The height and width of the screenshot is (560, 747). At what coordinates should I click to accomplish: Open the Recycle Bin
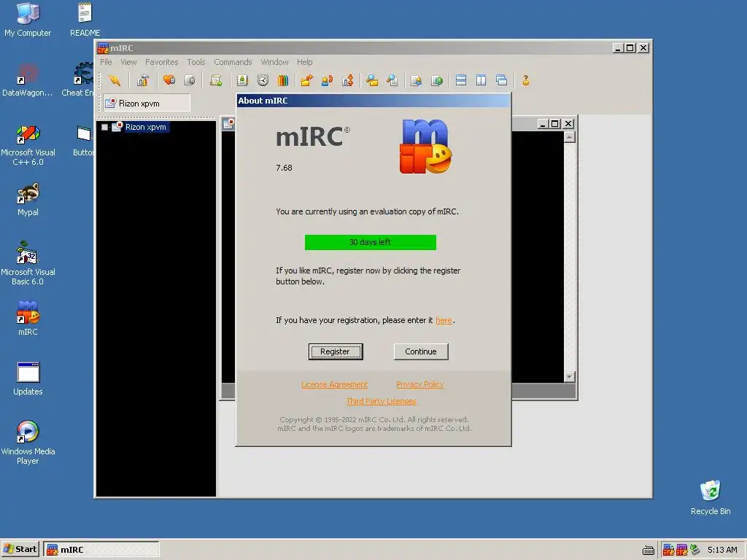[x=711, y=497]
